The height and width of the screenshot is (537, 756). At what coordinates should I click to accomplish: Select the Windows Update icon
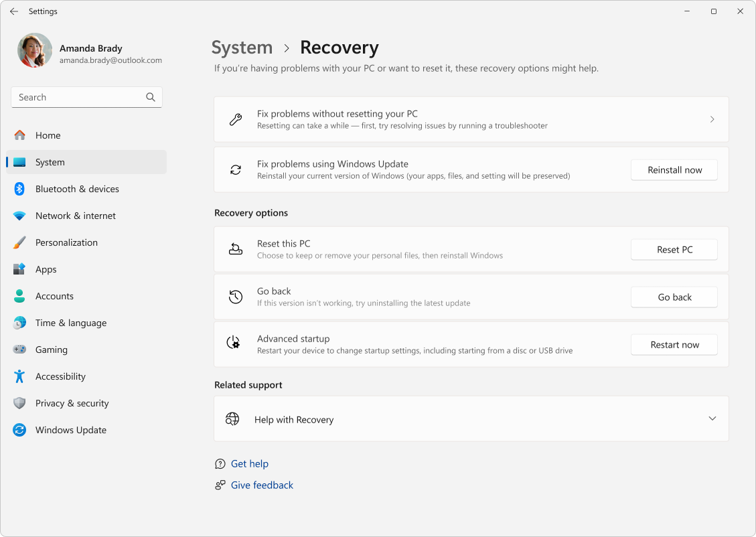coord(19,430)
